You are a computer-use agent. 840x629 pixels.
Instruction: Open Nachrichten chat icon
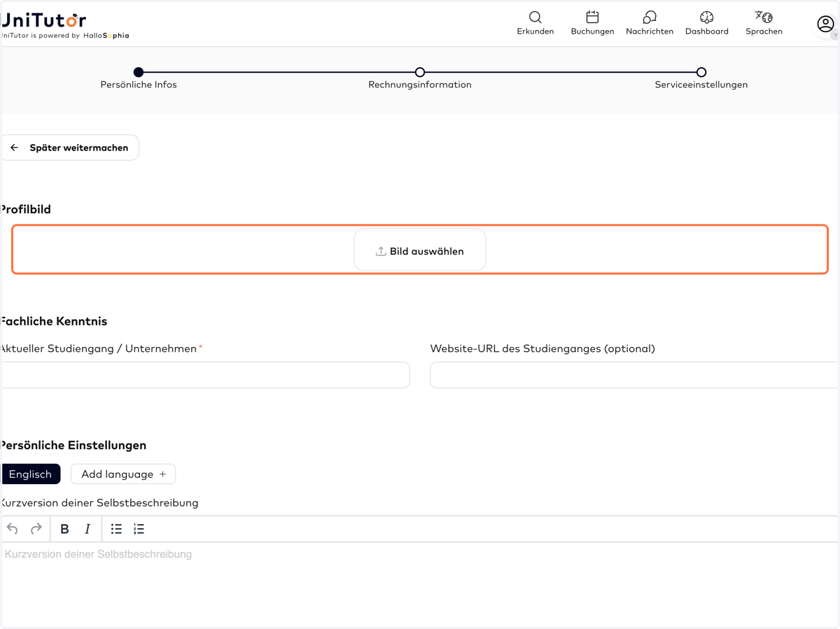click(x=650, y=17)
